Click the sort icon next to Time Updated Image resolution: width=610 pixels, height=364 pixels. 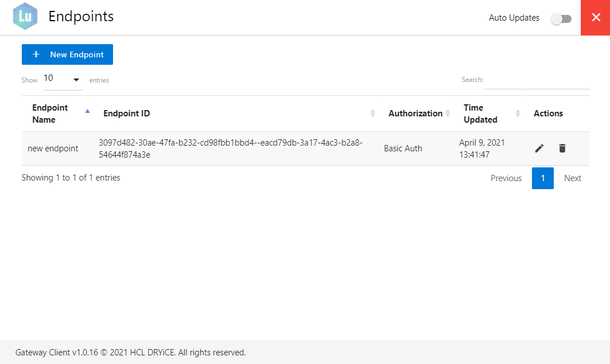point(517,113)
